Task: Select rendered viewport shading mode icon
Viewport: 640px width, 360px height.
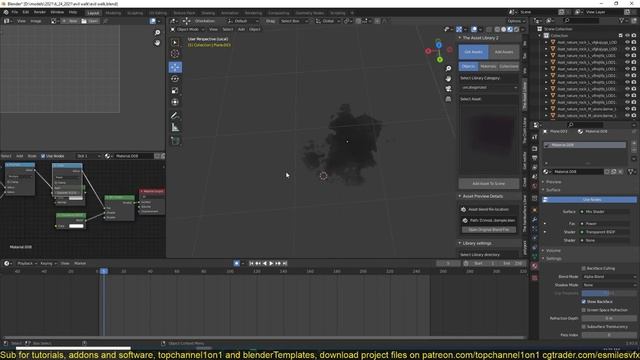Action: 517,29
